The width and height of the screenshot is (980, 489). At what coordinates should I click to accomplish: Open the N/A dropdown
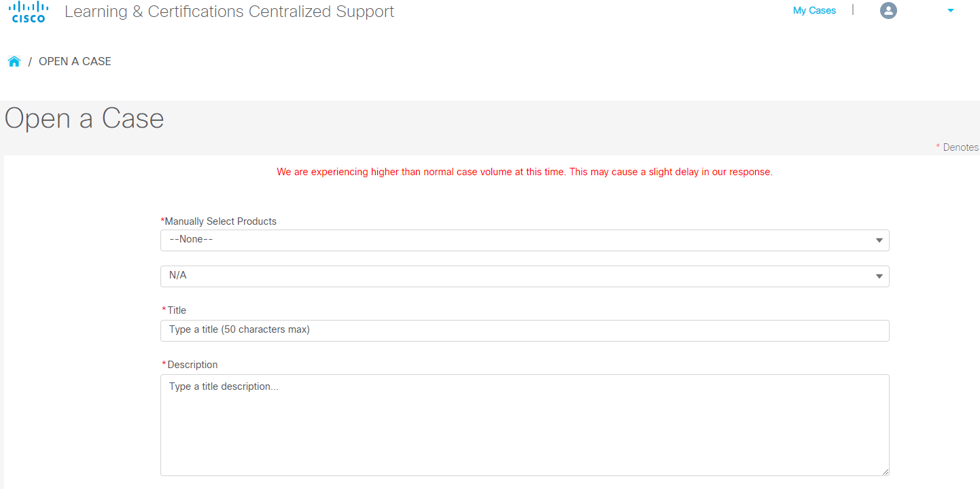click(525, 276)
